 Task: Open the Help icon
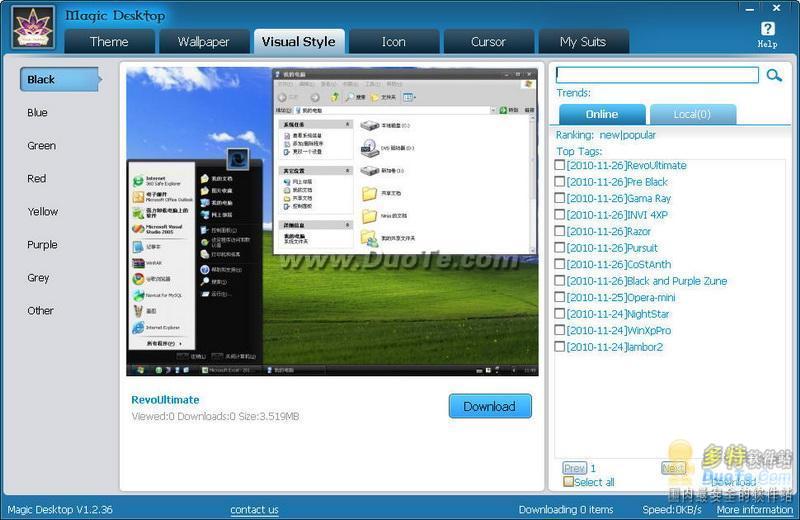point(767,35)
